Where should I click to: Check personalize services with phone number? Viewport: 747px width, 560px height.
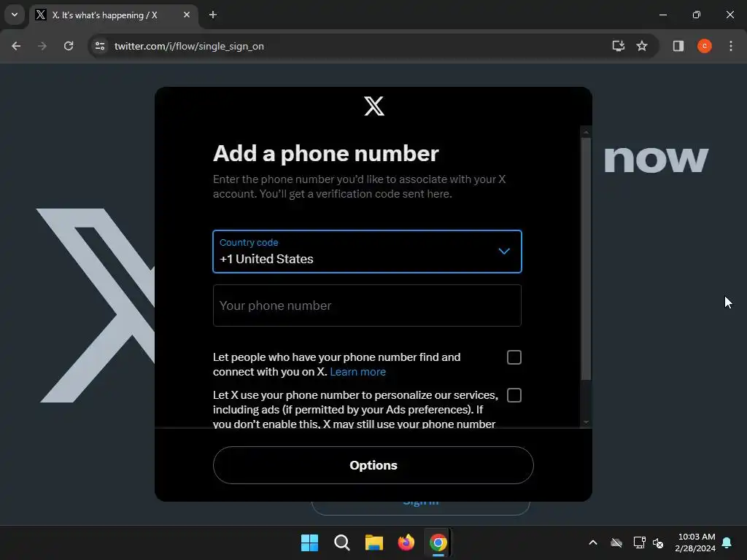tap(514, 395)
